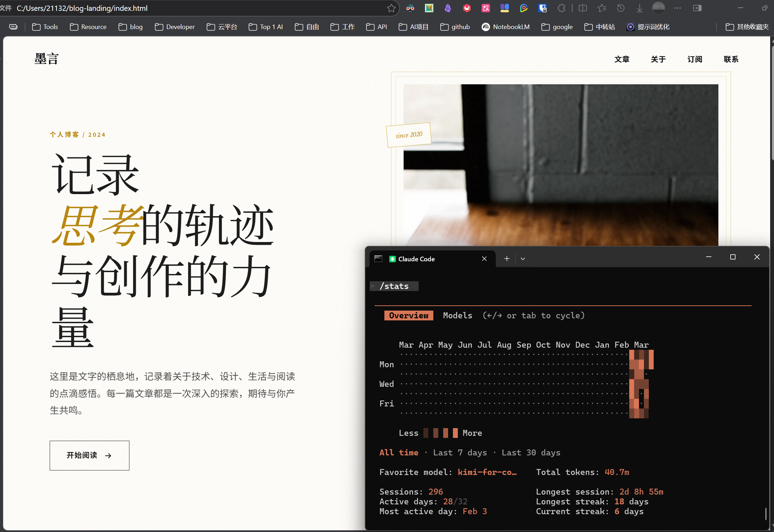The image size is (774, 532).
Task: Click the 开始阅读 button
Action: (x=90, y=455)
